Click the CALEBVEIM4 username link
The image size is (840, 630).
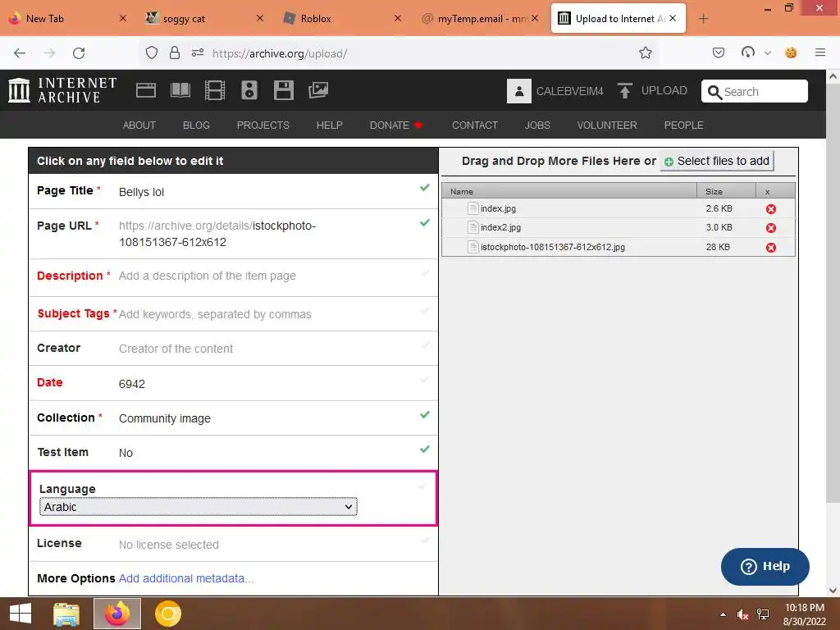point(569,91)
